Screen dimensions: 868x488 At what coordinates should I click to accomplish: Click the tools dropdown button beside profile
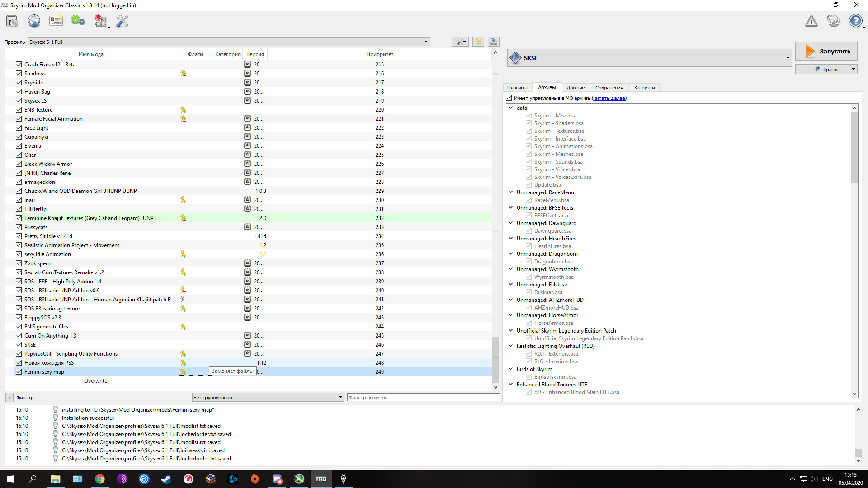tap(460, 42)
